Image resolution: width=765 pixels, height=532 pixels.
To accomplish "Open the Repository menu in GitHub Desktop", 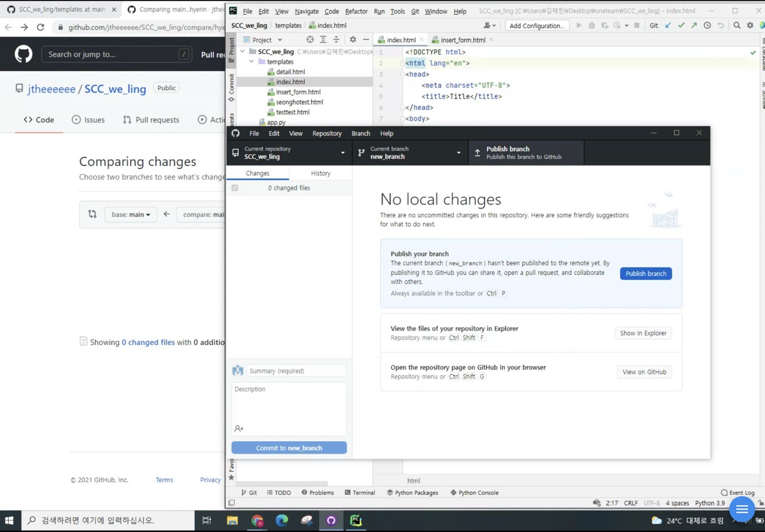I will [x=327, y=133].
